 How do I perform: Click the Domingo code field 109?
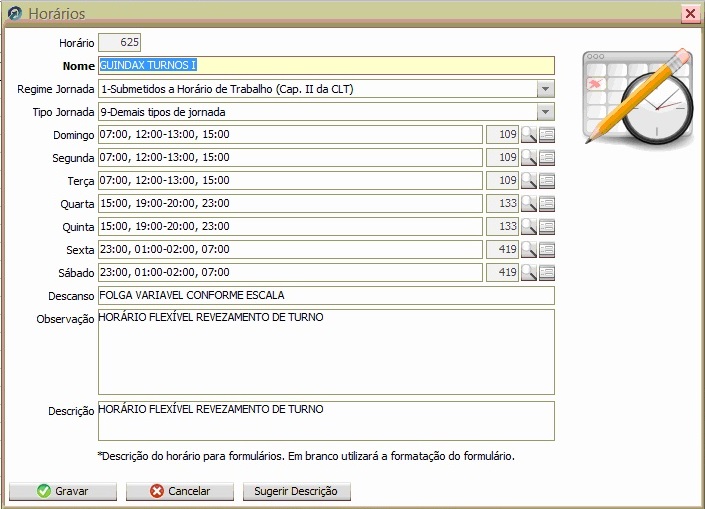503,134
